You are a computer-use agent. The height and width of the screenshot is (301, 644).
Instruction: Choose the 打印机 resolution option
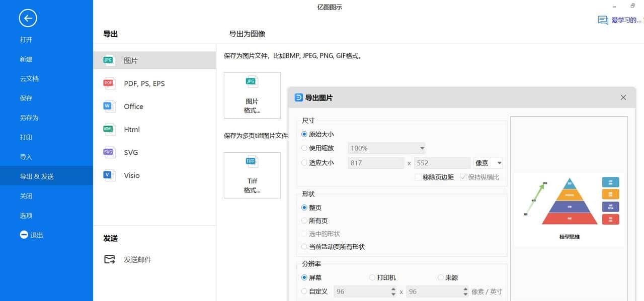371,277
